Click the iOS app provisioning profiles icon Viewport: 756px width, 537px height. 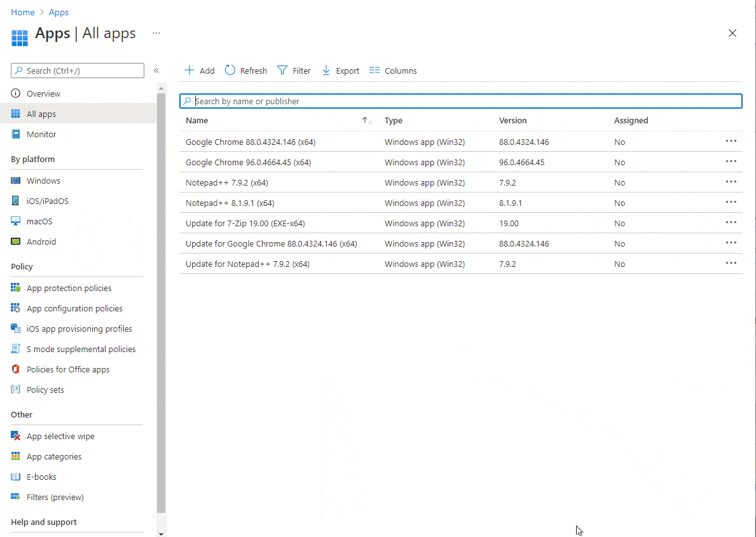tap(15, 329)
